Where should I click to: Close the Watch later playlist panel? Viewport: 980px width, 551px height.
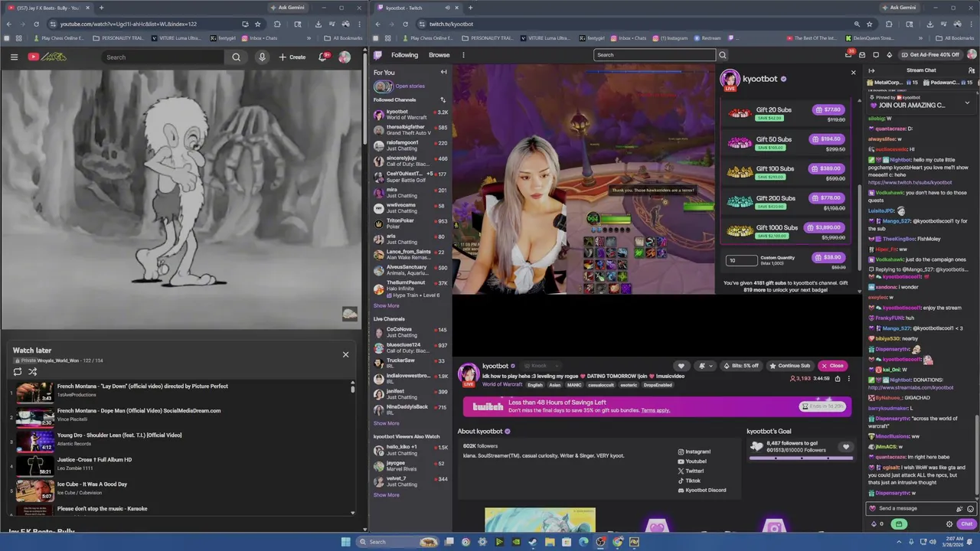(345, 354)
